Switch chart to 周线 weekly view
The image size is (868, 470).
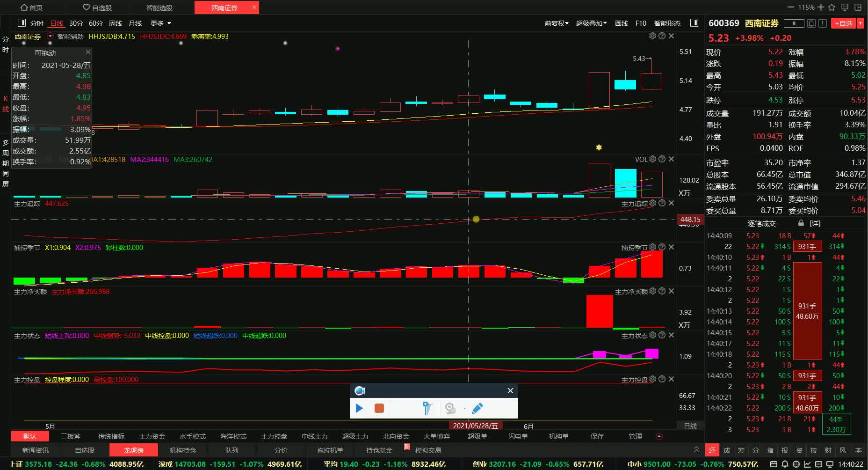(x=115, y=23)
